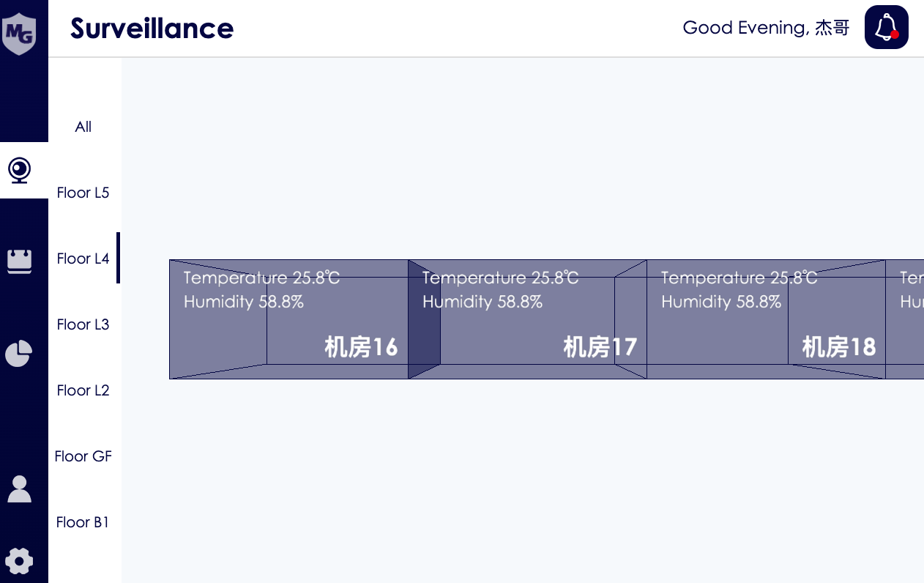Select Floor B1 in floor list
Screen dimensions: 924x583
tap(83, 522)
